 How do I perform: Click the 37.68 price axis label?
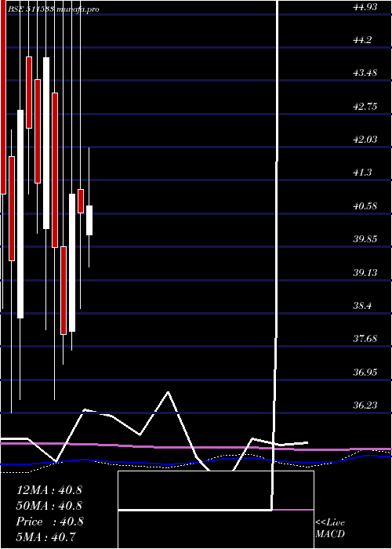pos(365,339)
